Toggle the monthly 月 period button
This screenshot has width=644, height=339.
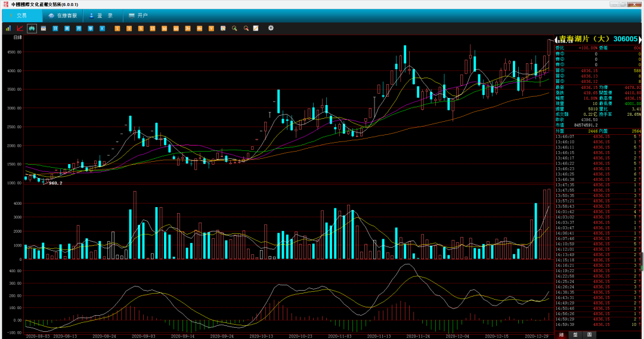pos(79,29)
